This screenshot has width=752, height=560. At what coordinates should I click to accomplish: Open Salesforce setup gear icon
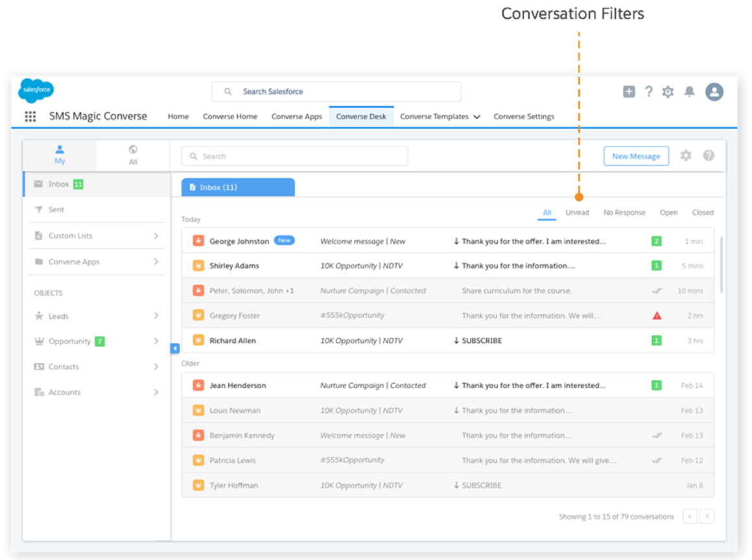click(668, 91)
